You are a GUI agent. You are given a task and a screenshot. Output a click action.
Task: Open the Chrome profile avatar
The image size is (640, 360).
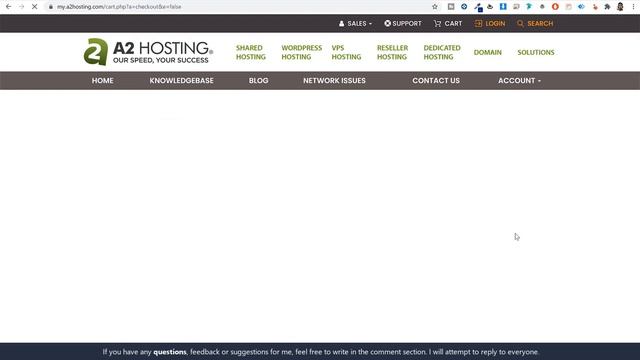point(620,7)
